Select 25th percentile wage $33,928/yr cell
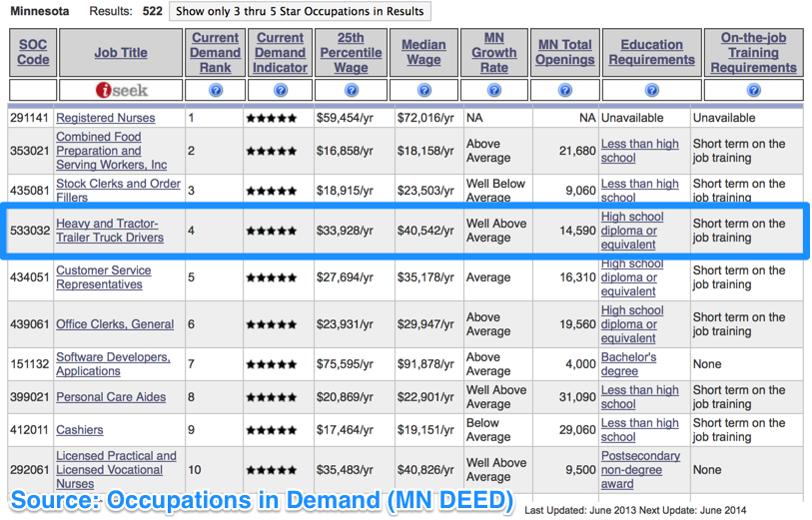Screen dimensions: 812x520 pos(345,231)
